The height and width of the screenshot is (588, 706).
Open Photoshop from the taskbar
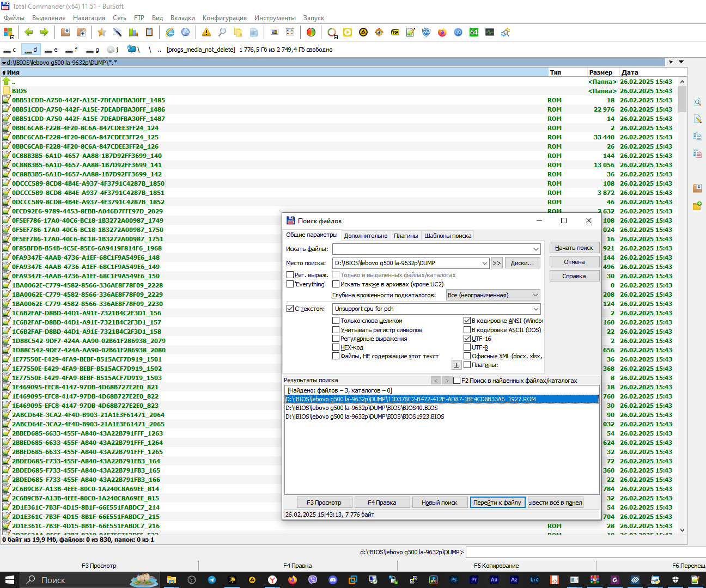(x=454, y=580)
